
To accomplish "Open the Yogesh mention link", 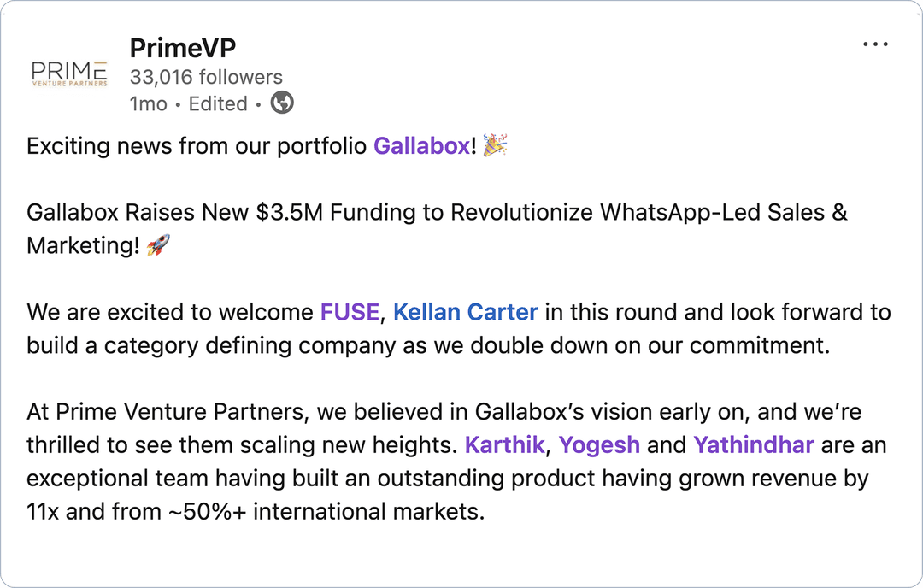I will point(599,445).
